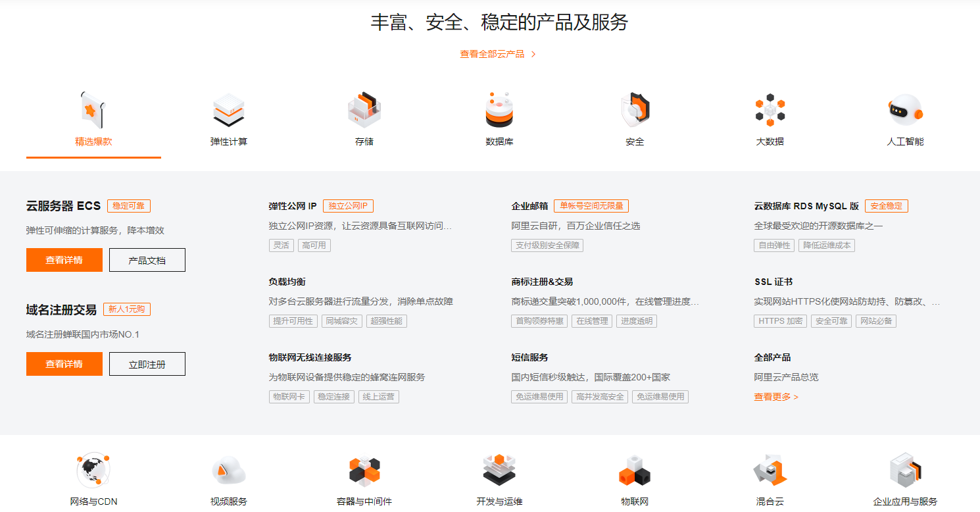Screen dimensions: 980x512
Task: Switch to the 安全 tab label
Action: [x=635, y=141]
